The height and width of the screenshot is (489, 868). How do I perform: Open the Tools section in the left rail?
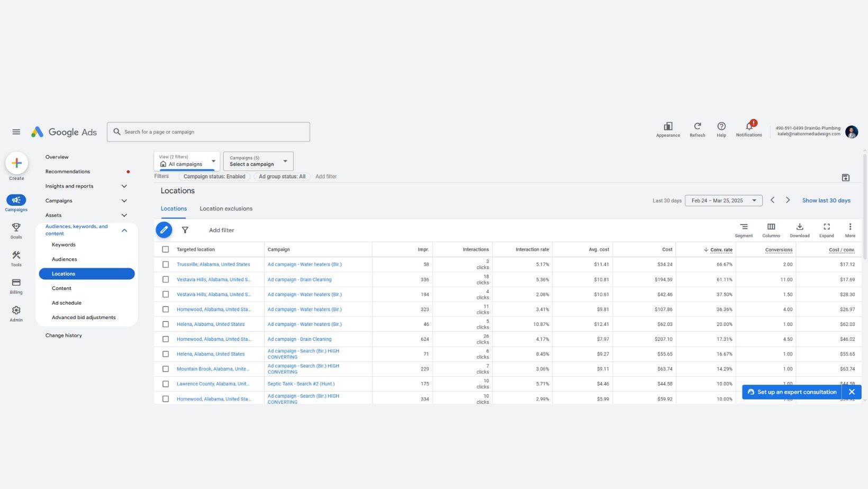point(16,258)
